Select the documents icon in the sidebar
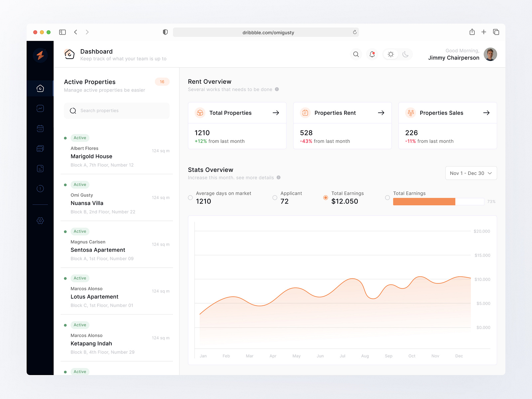532x399 pixels. coord(40,168)
